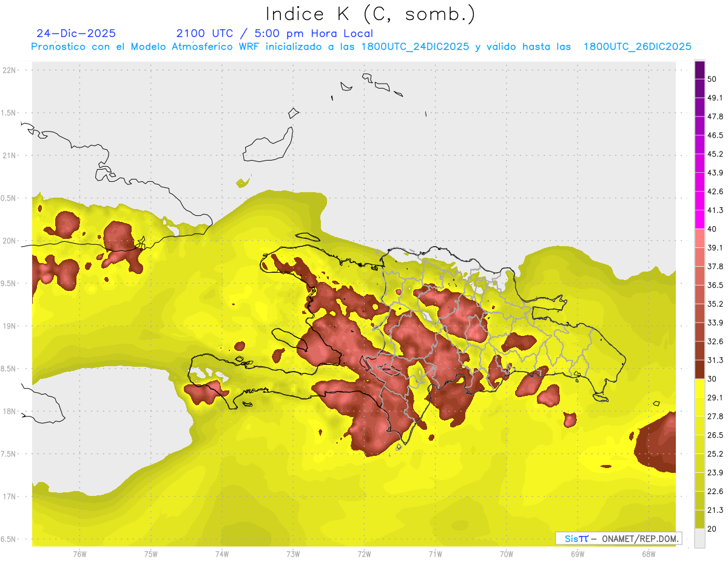
Task: Click legend value 31.3
Action: 715,360
